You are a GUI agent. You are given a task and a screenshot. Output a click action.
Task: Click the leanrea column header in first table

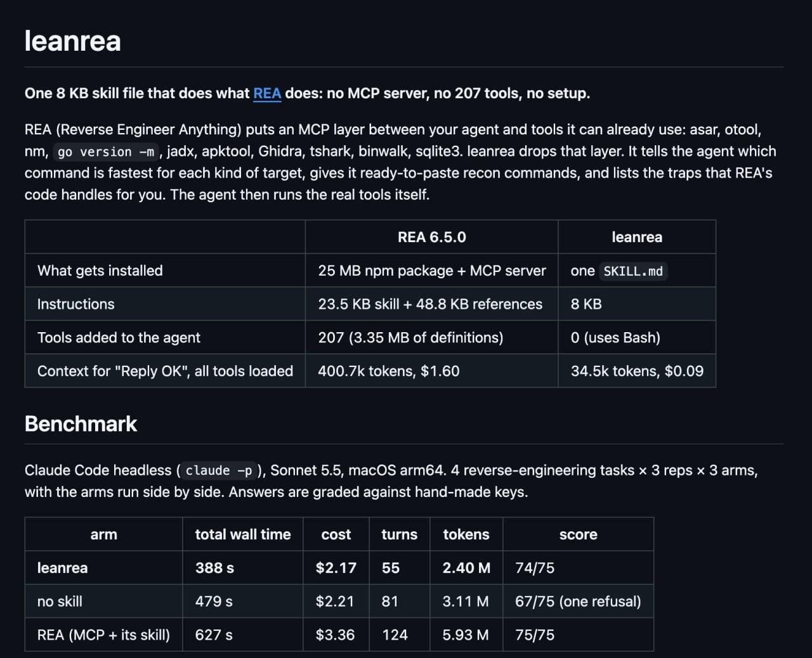[637, 237]
